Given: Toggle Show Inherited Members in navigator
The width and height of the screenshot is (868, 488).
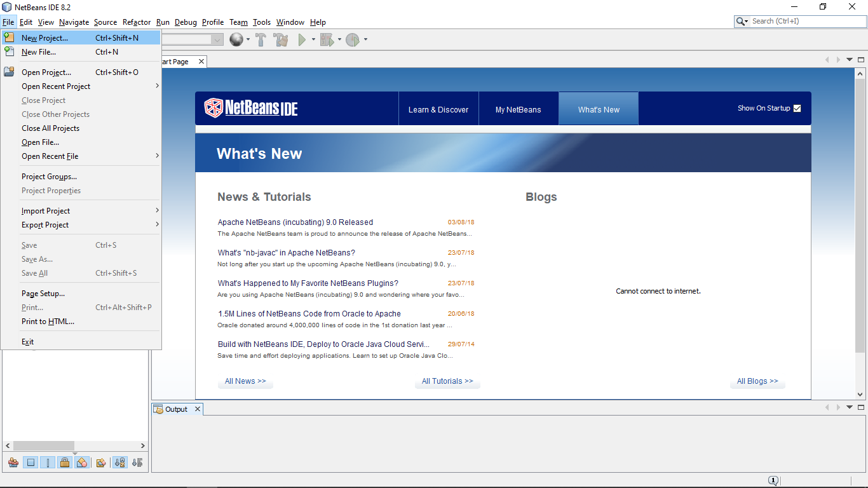Looking at the screenshot, I should (x=13, y=463).
